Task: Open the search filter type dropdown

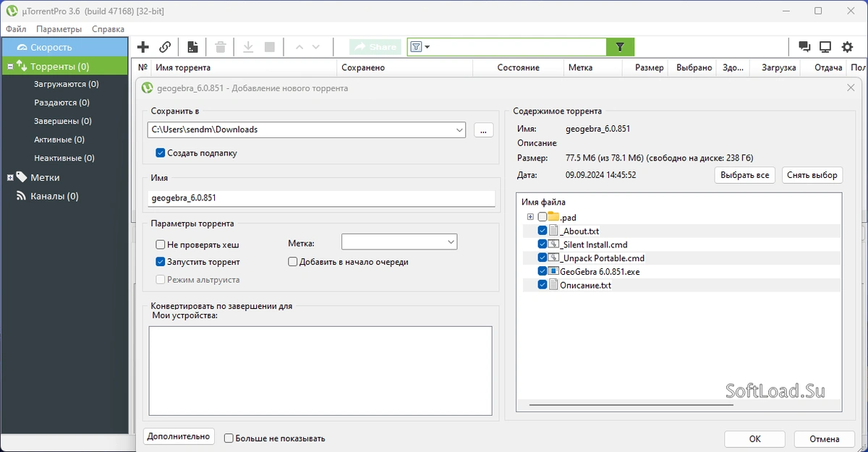Action: [420, 47]
